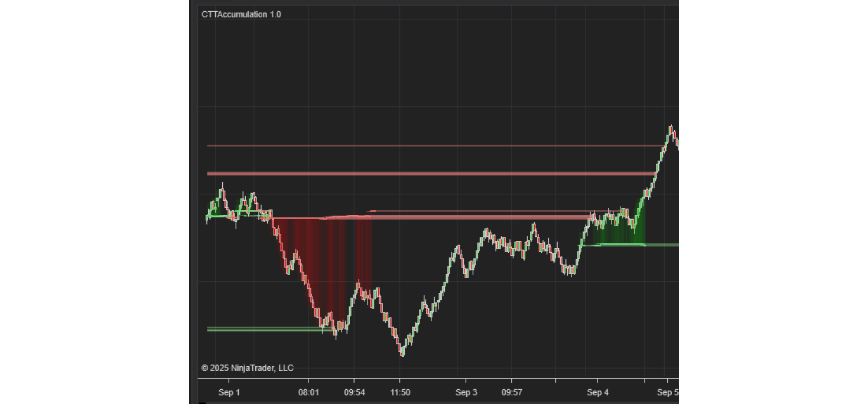Click the Sep 5 date label
The height and width of the screenshot is (404, 868).
(x=667, y=392)
